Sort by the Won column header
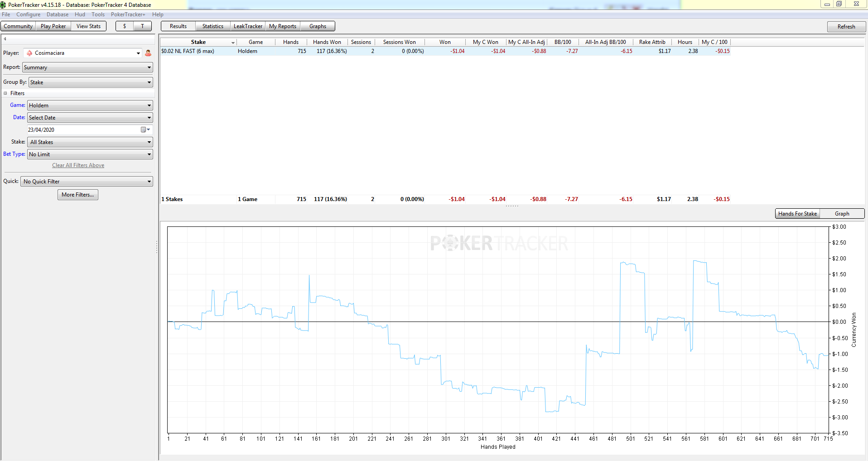Image resolution: width=868 pixels, height=461 pixels. tap(445, 42)
